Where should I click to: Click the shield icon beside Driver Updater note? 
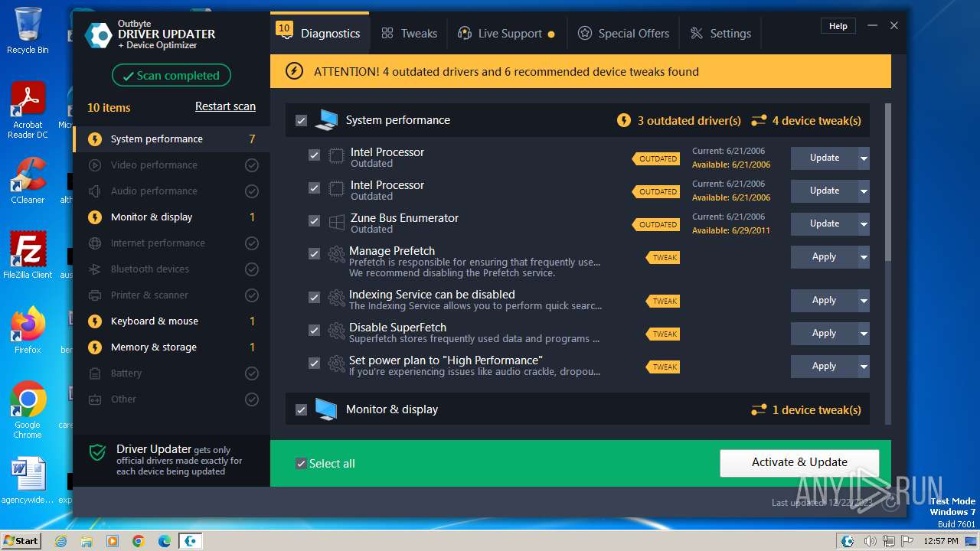(x=97, y=452)
